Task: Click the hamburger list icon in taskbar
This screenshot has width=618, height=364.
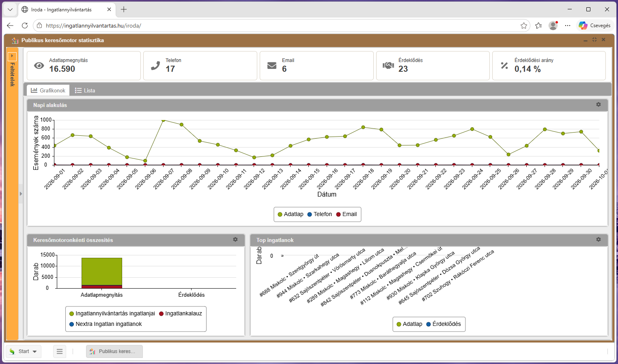Action: 60,351
